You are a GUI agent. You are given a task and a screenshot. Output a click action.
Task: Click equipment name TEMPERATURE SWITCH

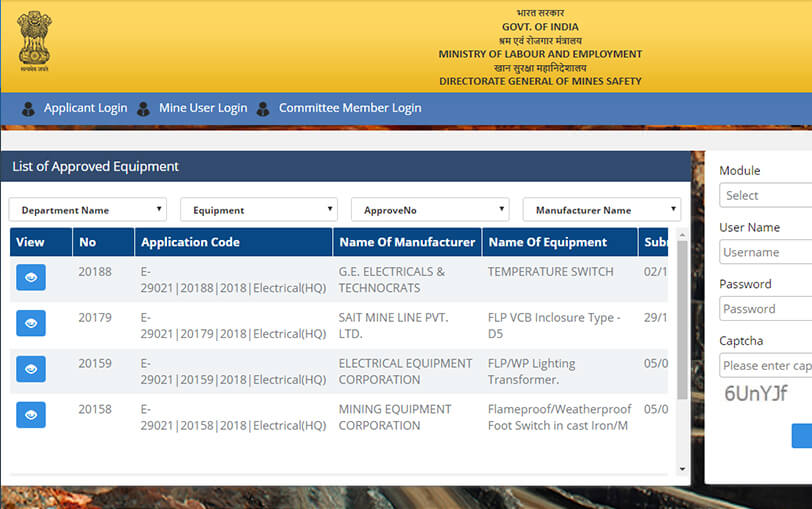coord(550,272)
